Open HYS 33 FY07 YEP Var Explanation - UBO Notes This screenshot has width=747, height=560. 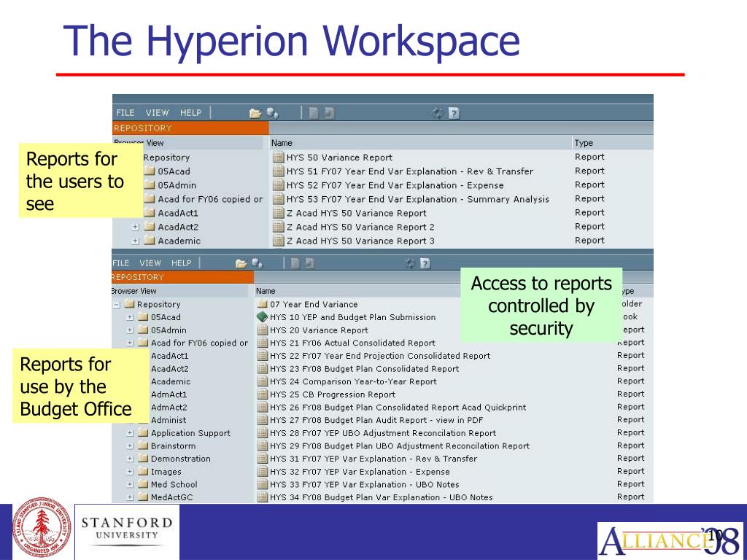365,484
